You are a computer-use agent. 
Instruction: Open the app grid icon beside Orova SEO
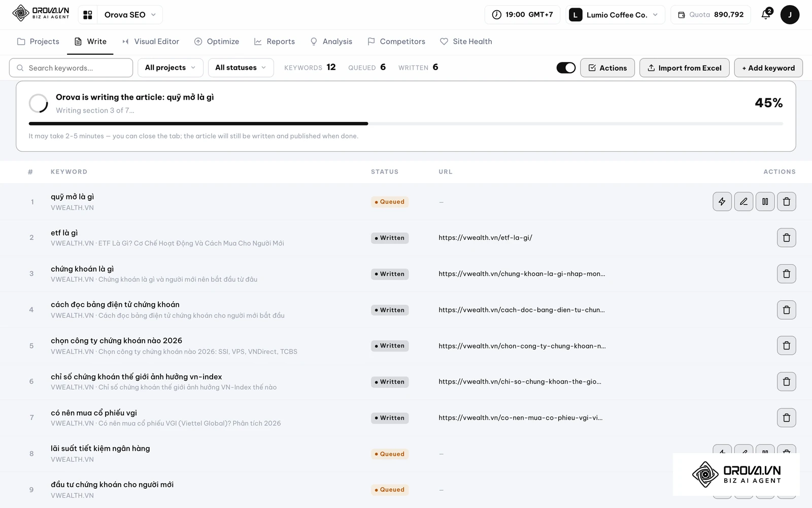[x=88, y=15]
